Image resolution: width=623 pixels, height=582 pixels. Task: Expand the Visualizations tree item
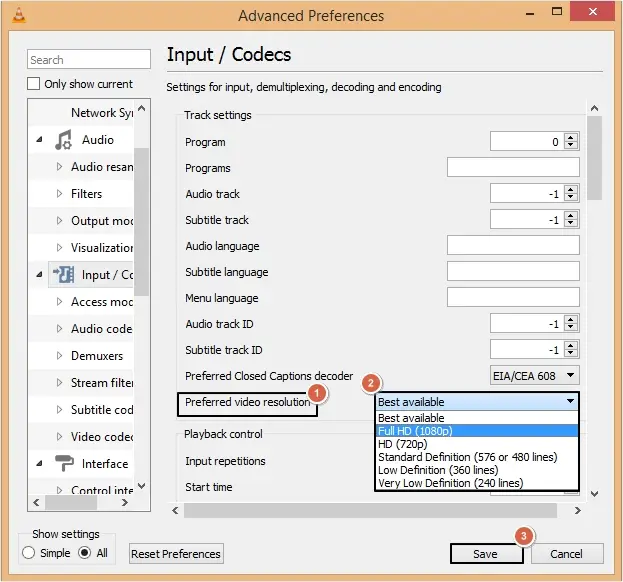(59, 247)
